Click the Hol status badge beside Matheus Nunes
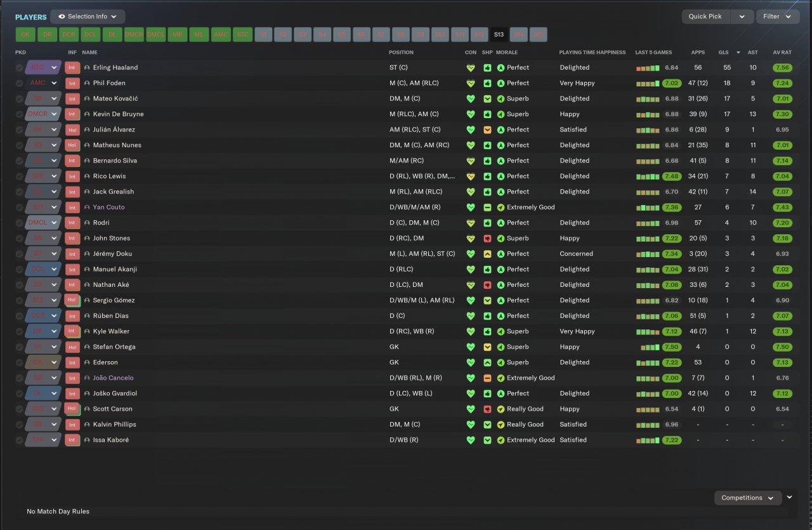812x530 pixels. [x=72, y=145]
